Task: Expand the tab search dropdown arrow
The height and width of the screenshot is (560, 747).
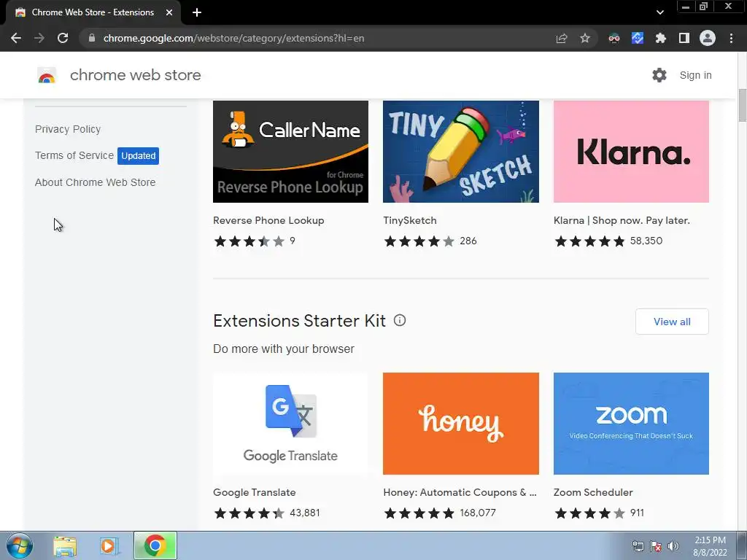Action: [659, 12]
